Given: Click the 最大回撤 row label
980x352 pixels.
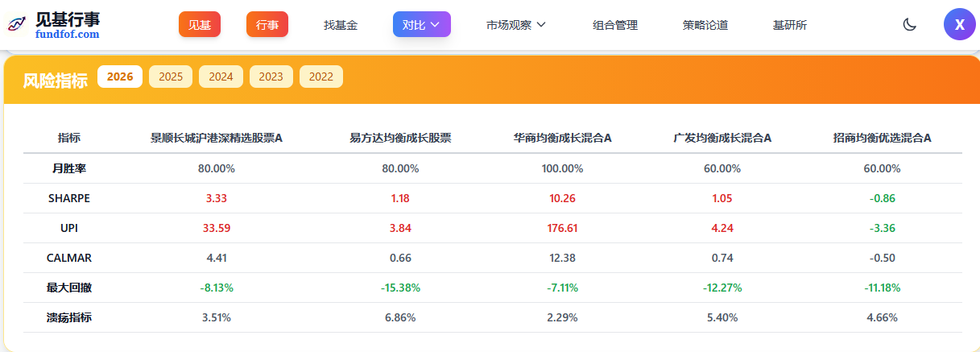Looking at the screenshot, I should pos(69,288).
